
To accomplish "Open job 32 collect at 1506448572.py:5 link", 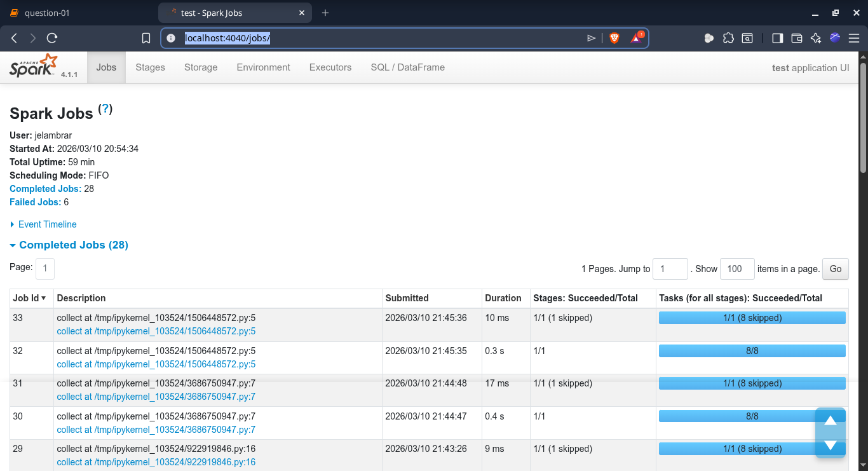I will (156, 364).
